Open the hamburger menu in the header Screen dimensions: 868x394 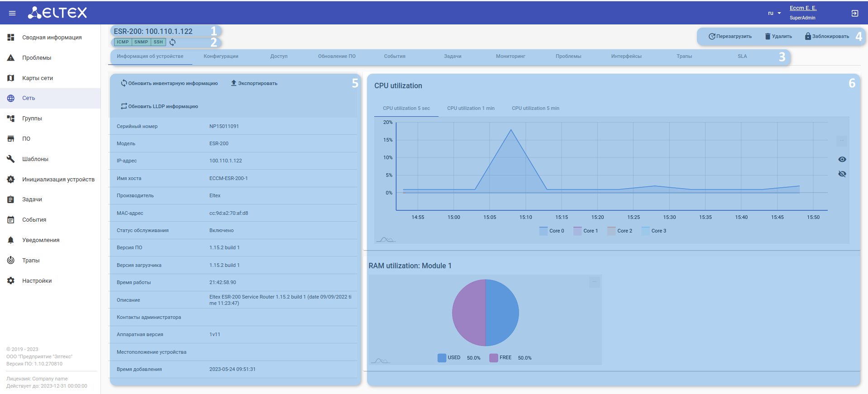(x=12, y=13)
